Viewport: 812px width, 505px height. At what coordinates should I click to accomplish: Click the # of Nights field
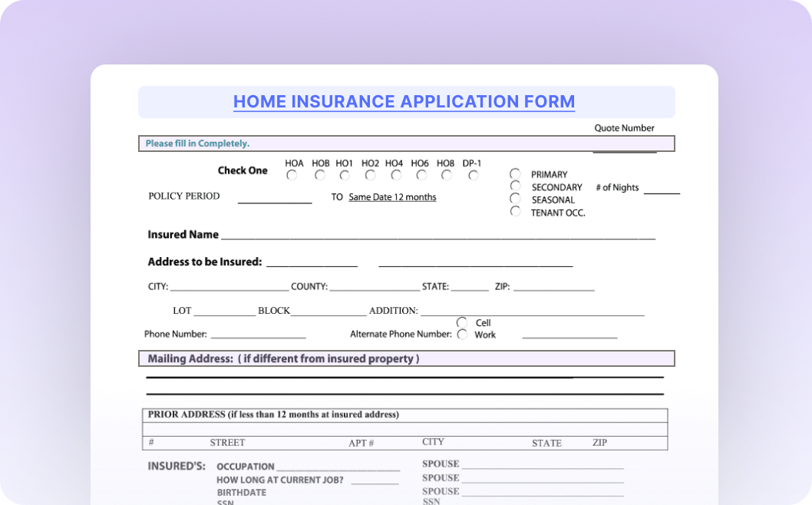tap(661, 189)
